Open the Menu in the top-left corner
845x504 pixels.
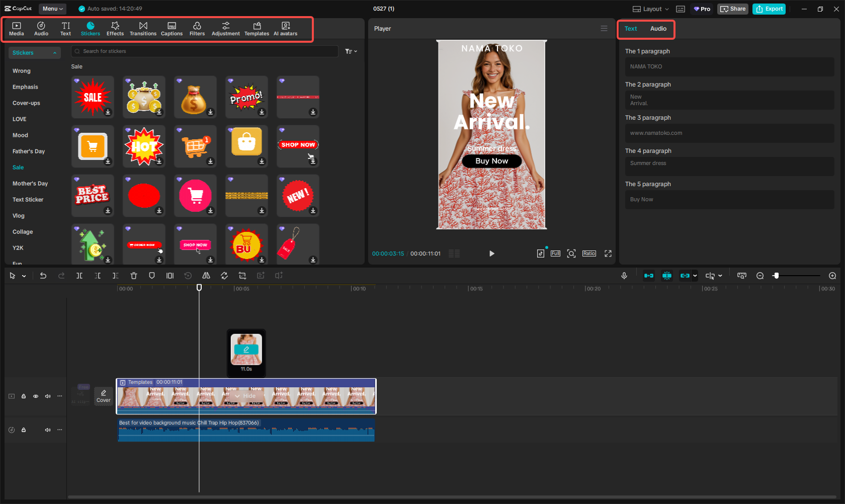[52, 9]
